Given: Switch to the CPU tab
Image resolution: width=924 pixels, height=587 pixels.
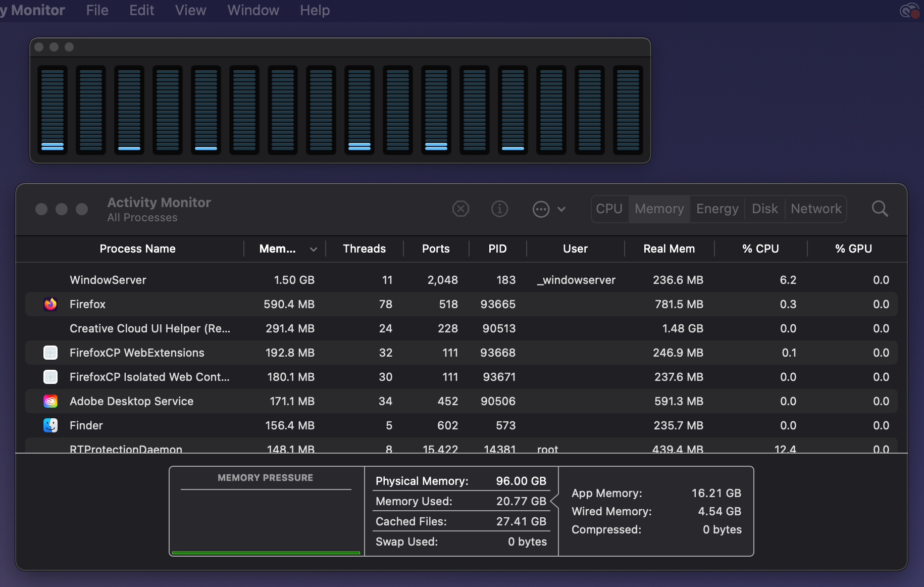Looking at the screenshot, I should 609,209.
